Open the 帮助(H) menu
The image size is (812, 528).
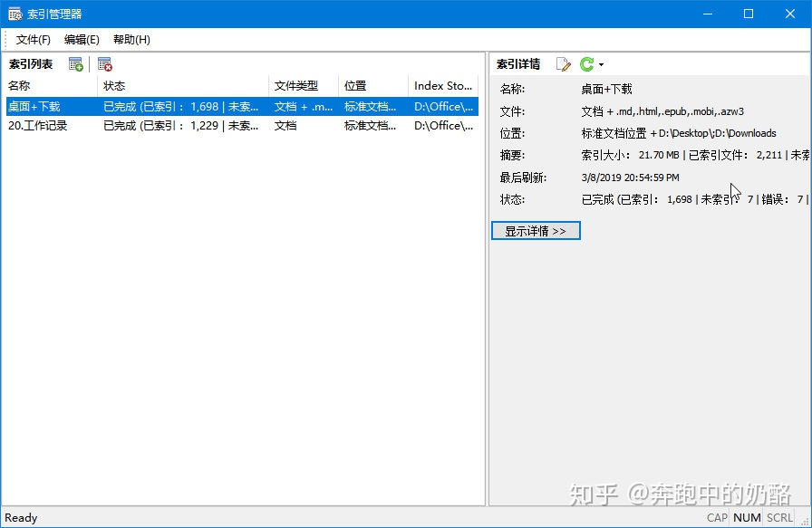click(x=131, y=40)
